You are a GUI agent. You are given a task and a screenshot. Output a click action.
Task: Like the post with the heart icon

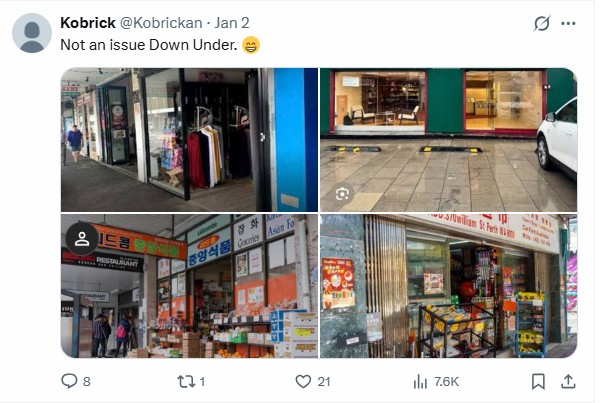(x=303, y=381)
